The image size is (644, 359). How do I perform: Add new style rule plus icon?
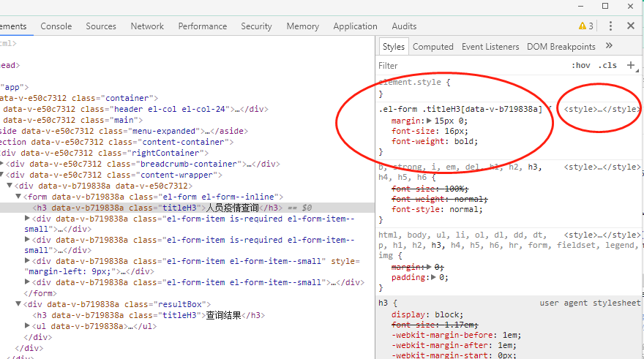[631, 65]
